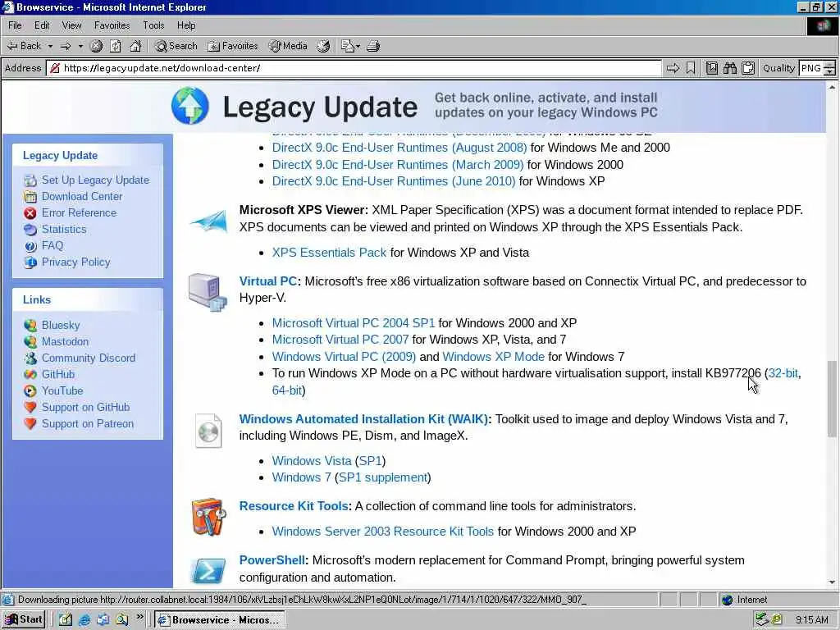840x630 pixels.
Task: Open the Forward history dropdown arrow
Action: 80,46
